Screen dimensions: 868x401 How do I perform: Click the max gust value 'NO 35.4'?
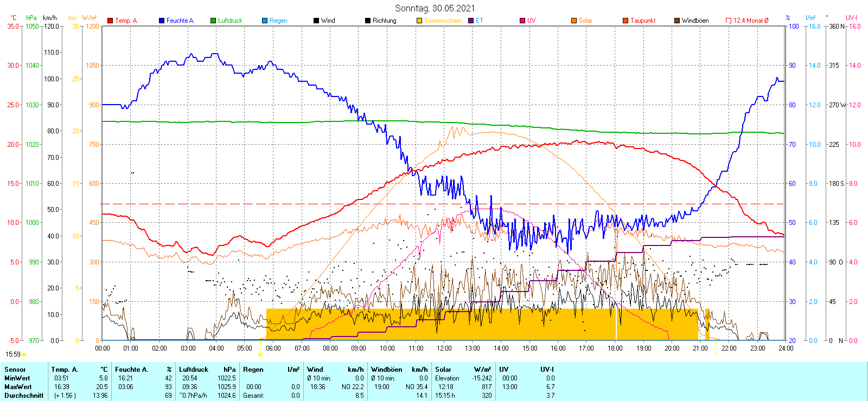[417, 387]
